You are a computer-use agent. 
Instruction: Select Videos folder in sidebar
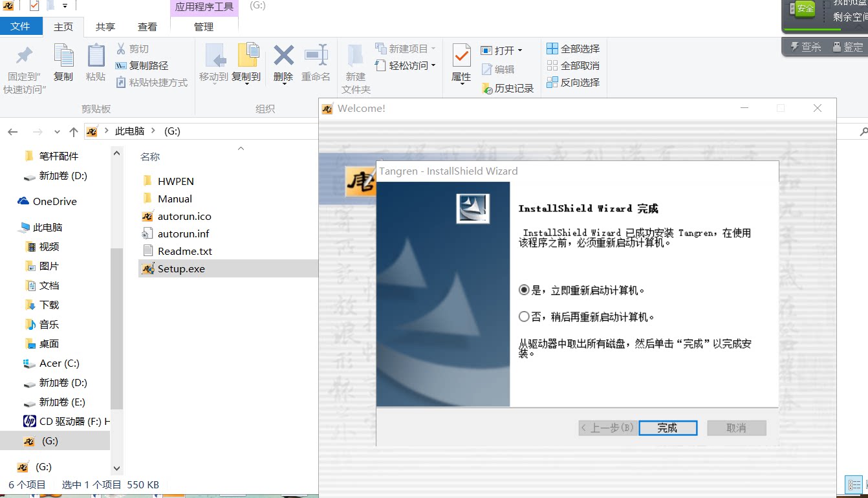tap(43, 246)
